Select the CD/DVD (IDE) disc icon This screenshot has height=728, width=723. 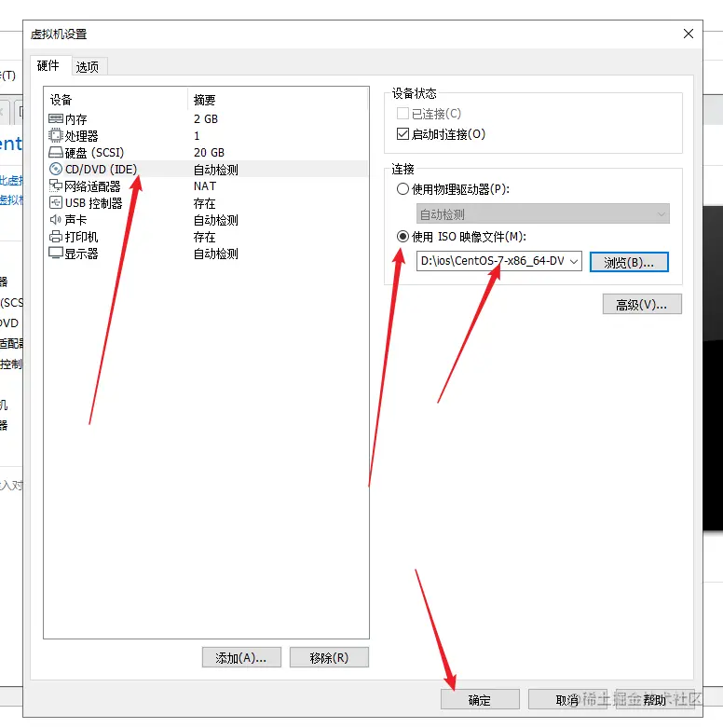(x=56, y=169)
